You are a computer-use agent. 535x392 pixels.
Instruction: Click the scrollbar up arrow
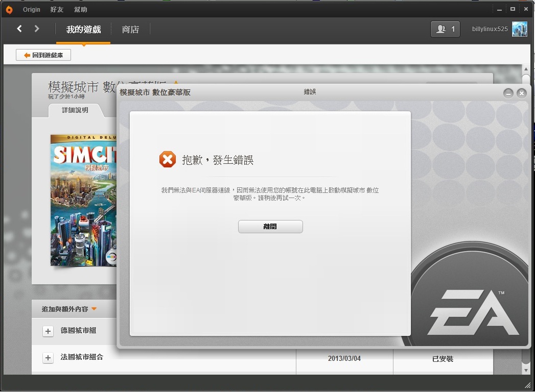(526, 69)
